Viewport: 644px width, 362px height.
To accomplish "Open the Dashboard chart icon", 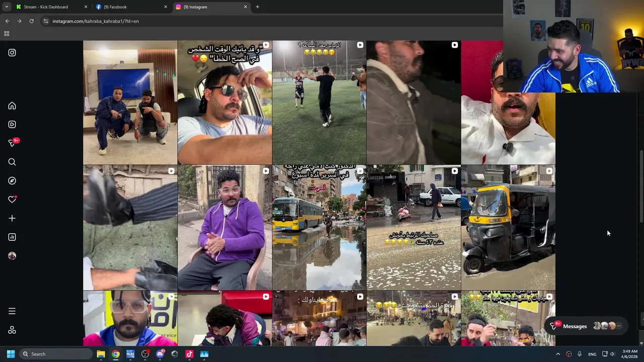I will click(x=12, y=237).
